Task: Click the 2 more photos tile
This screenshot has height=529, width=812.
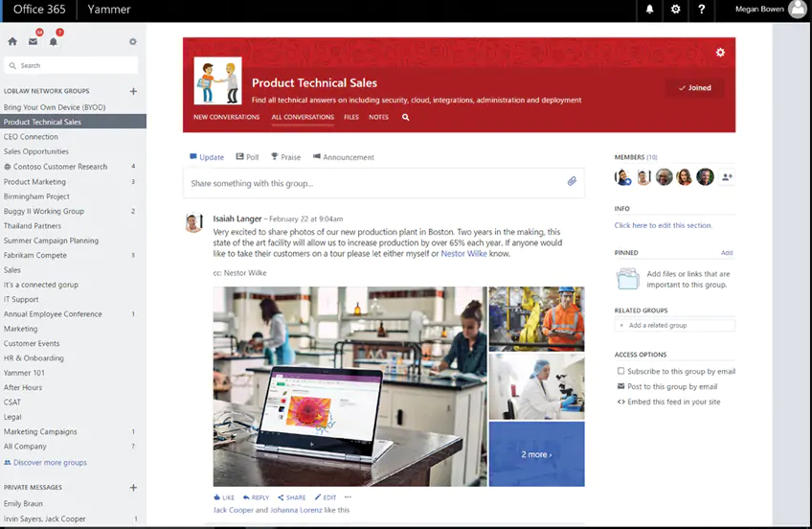Action: (536, 454)
